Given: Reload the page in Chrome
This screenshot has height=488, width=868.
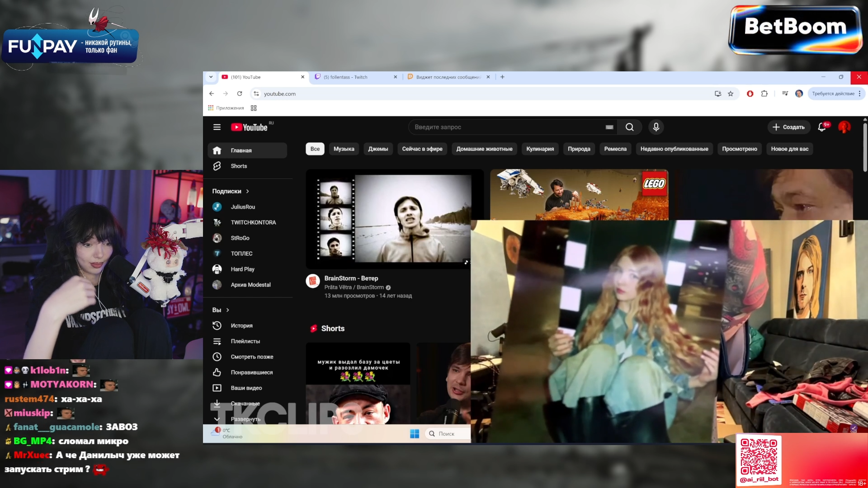Looking at the screenshot, I should pos(240,94).
